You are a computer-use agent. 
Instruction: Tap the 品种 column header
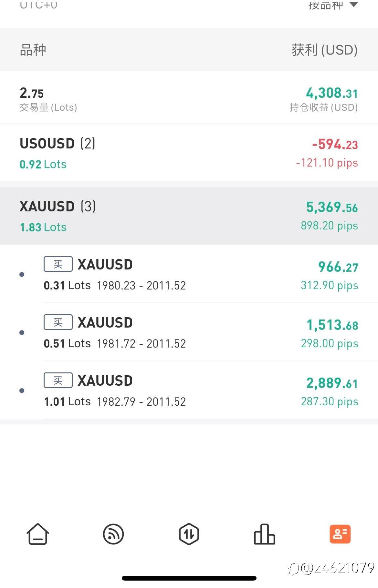click(x=33, y=50)
